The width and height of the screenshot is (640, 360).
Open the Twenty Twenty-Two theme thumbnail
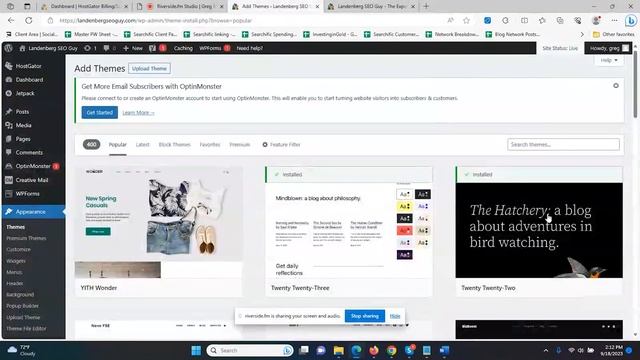539,231
